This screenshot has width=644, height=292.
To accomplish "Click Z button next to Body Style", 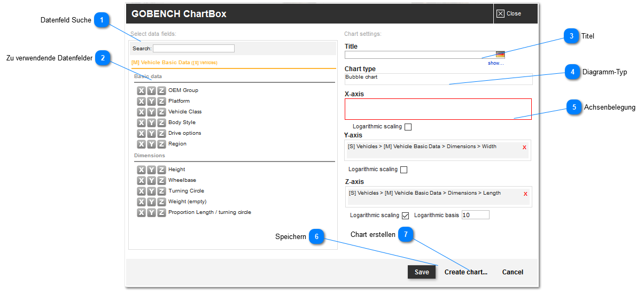I will click(x=161, y=122).
